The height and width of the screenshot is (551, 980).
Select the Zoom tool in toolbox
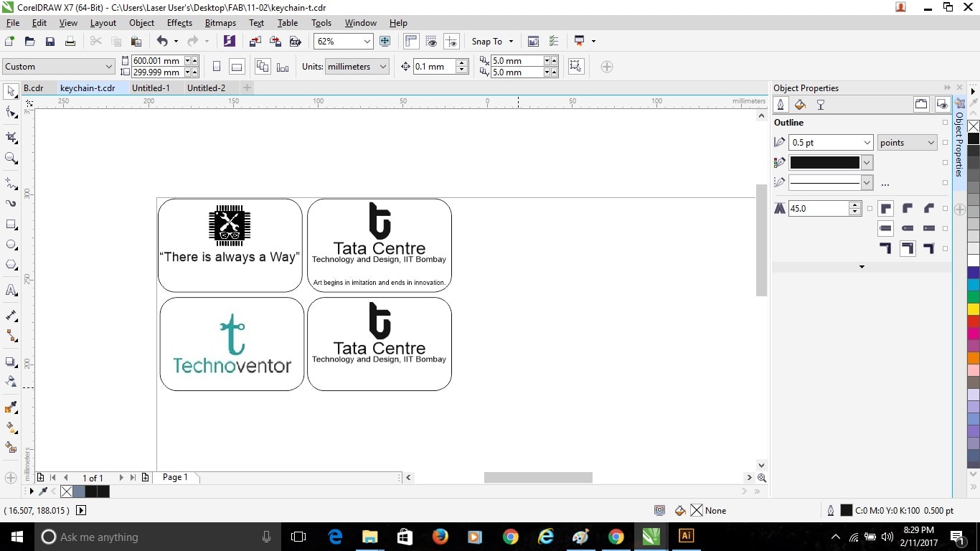pyautogui.click(x=11, y=158)
